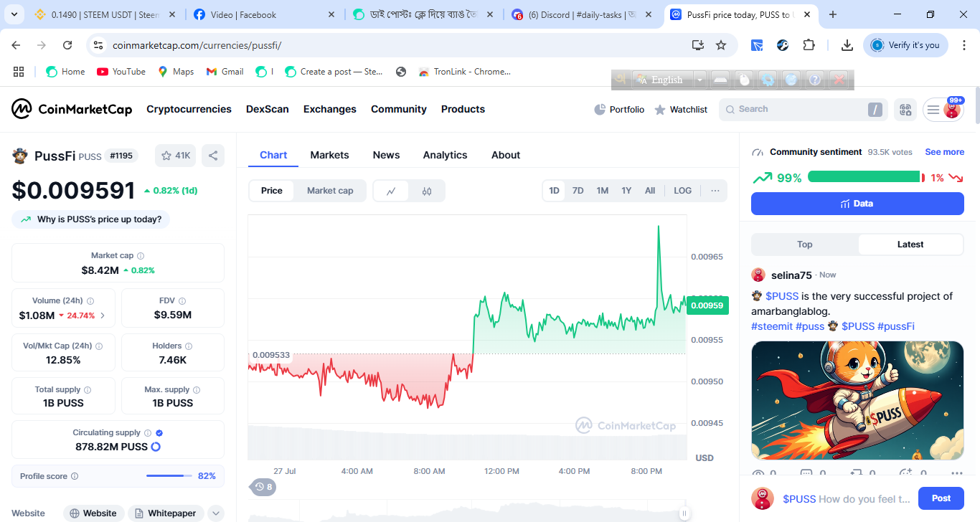Add PussFi to watchlist using star button
This screenshot has width=980, height=522.
click(x=175, y=156)
